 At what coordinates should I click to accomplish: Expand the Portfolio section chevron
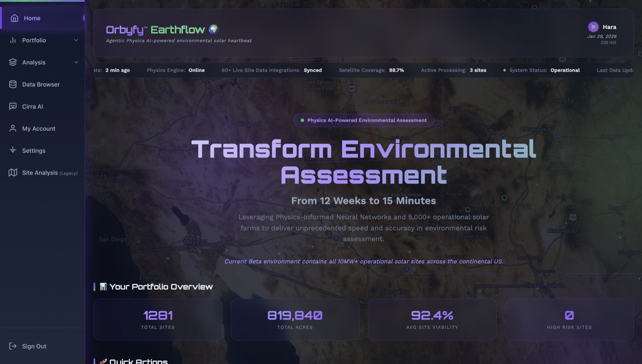tap(76, 40)
